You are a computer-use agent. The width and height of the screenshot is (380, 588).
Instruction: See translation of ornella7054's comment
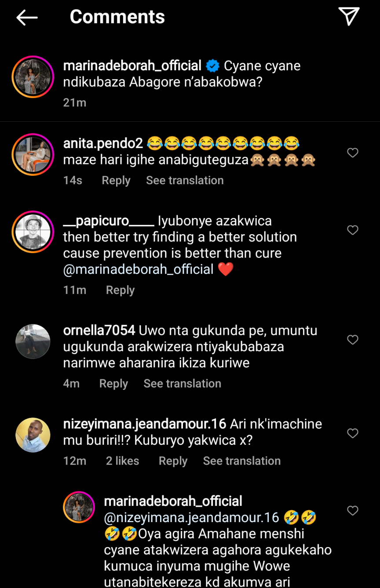click(182, 384)
